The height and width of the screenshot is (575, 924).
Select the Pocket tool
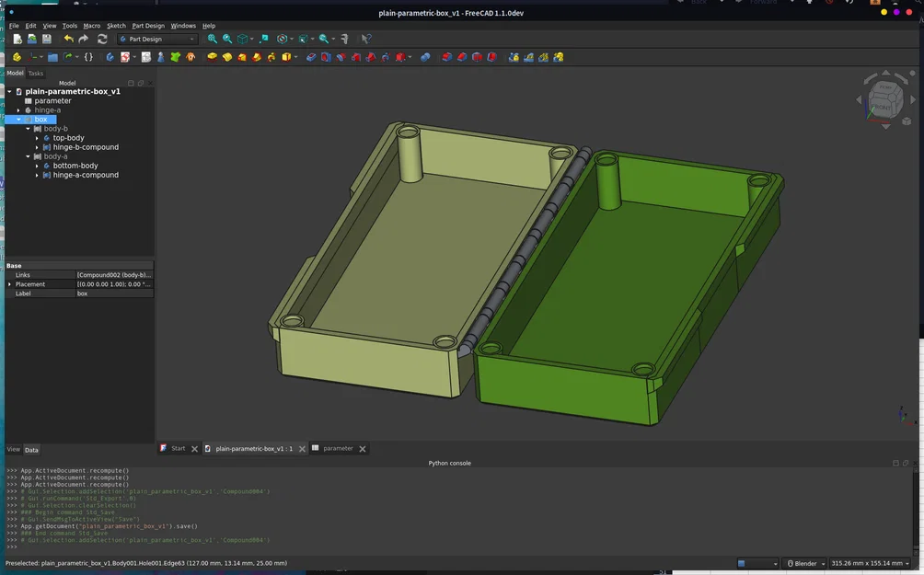[311, 57]
